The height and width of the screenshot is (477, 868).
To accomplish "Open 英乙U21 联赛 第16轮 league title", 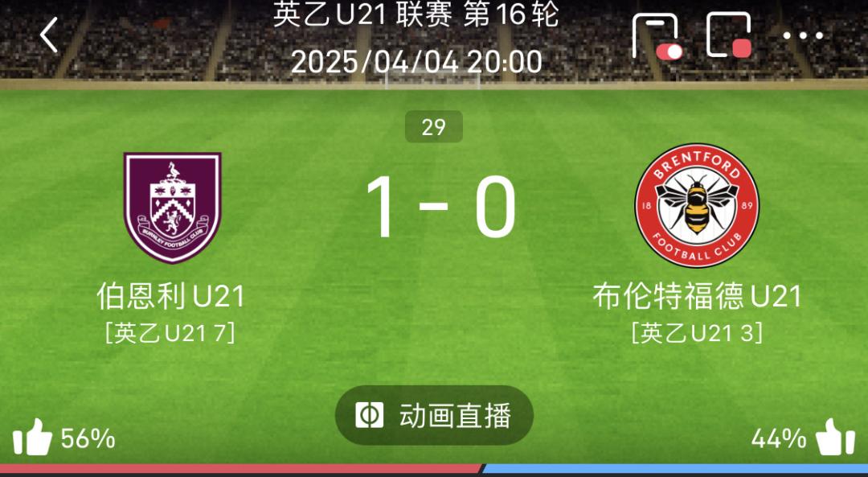I will tap(416, 14).
